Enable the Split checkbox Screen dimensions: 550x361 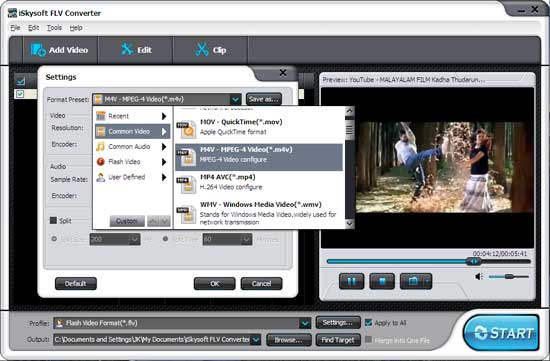coord(53,220)
